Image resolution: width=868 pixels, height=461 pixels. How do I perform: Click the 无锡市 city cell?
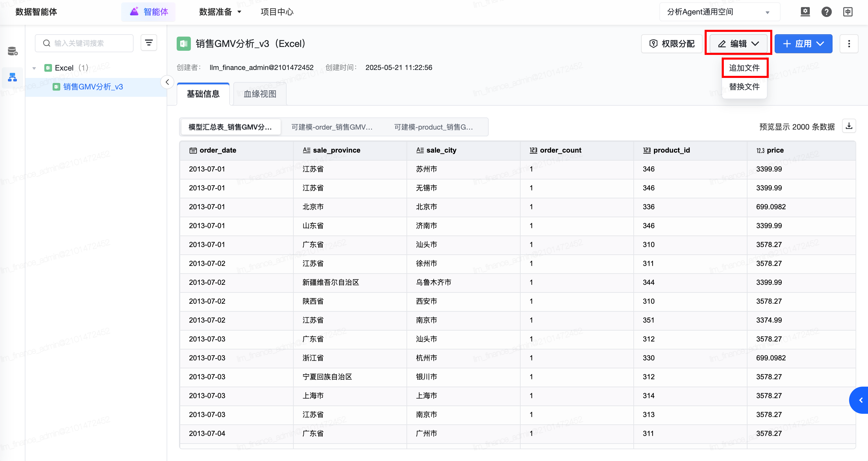pyautogui.click(x=463, y=188)
